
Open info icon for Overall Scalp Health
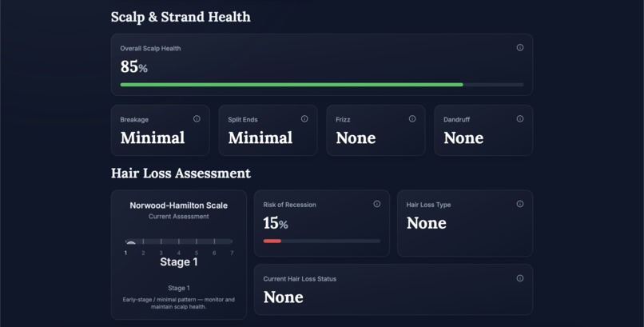coord(519,48)
